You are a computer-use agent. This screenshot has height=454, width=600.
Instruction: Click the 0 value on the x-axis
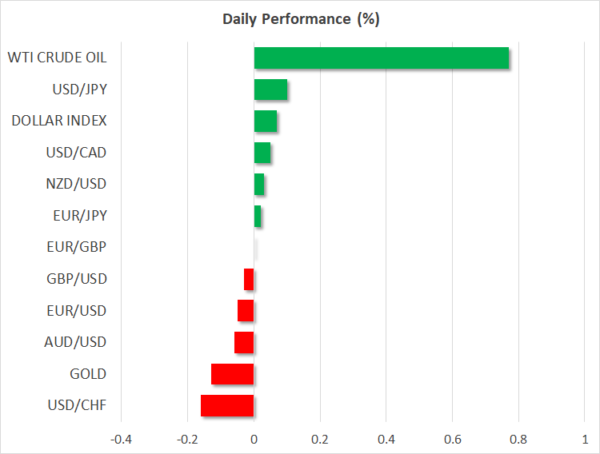click(x=254, y=439)
